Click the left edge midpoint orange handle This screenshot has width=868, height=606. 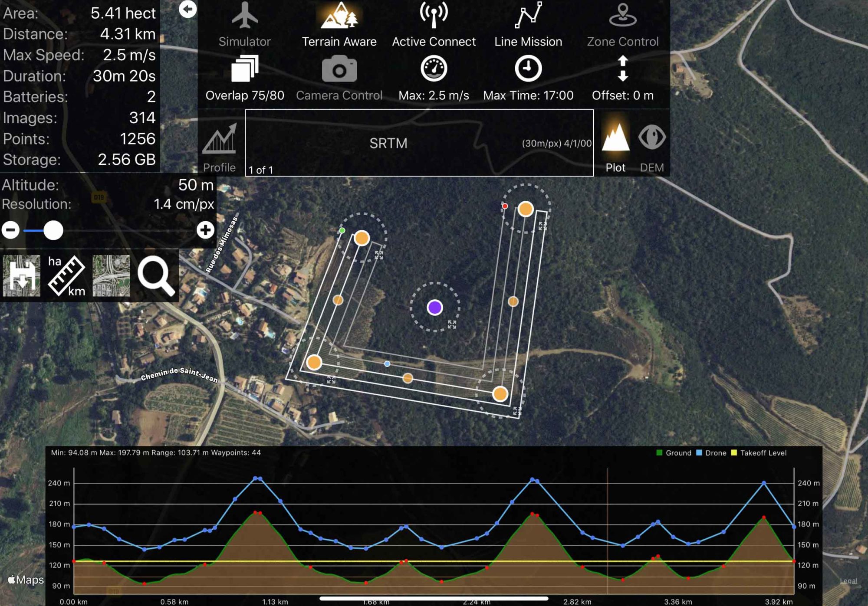click(338, 300)
